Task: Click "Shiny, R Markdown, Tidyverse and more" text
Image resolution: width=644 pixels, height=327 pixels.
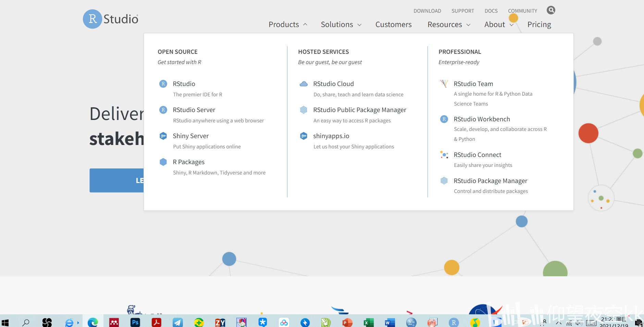Action: pyautogui.click(x=219, y=173)
